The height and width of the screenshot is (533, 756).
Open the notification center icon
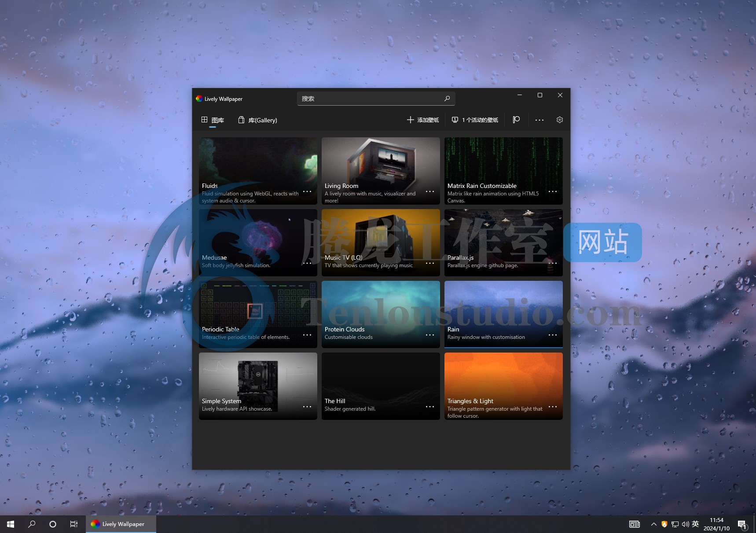point(742,524)
